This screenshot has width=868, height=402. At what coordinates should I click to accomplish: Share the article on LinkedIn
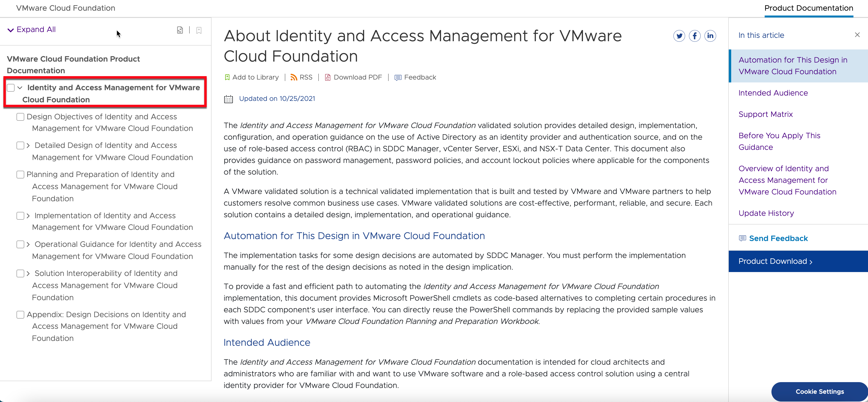(x=711, y=36)
